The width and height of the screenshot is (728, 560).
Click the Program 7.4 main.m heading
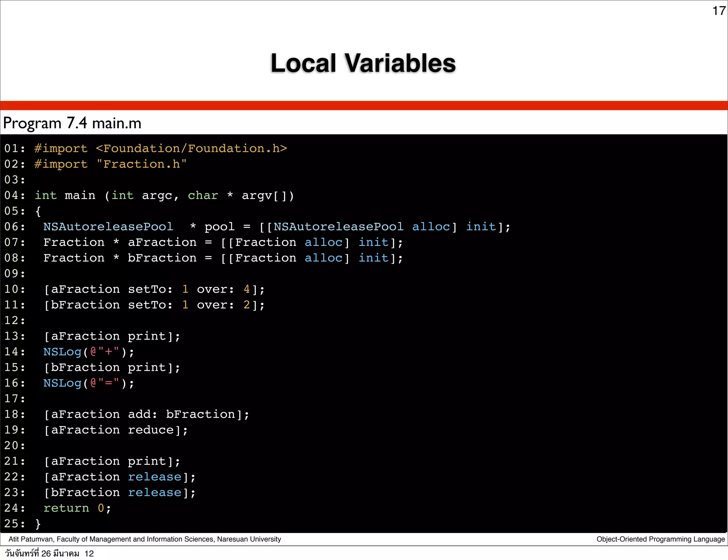pyautogui.click(x=72, y=123)
